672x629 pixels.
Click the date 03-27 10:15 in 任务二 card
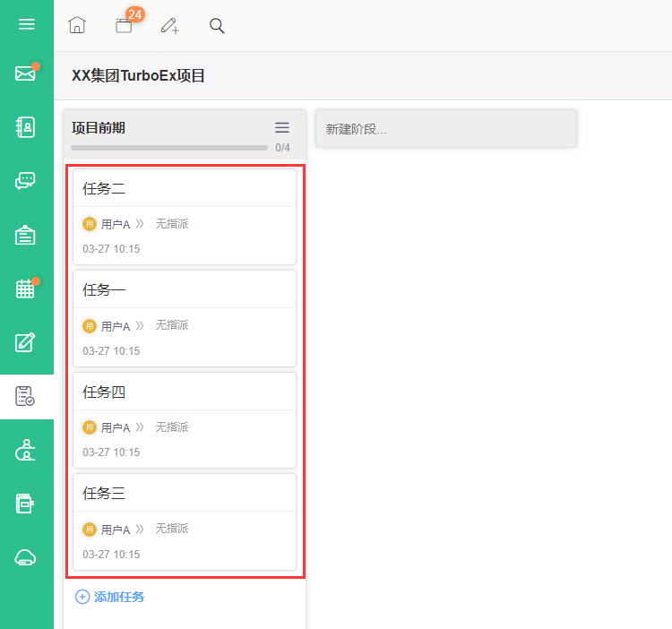pyautogui.click(x=111, y=249)
